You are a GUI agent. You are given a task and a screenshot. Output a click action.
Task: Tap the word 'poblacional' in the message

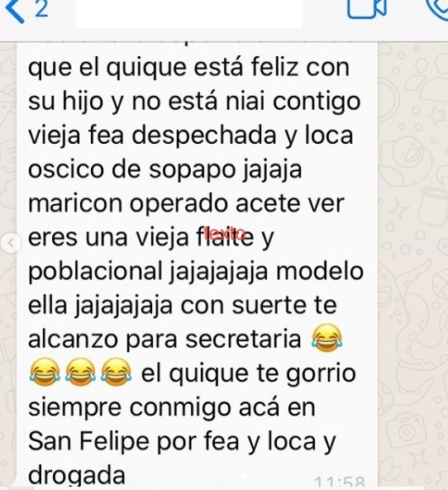pyautogui.click(x=95, y=271)
